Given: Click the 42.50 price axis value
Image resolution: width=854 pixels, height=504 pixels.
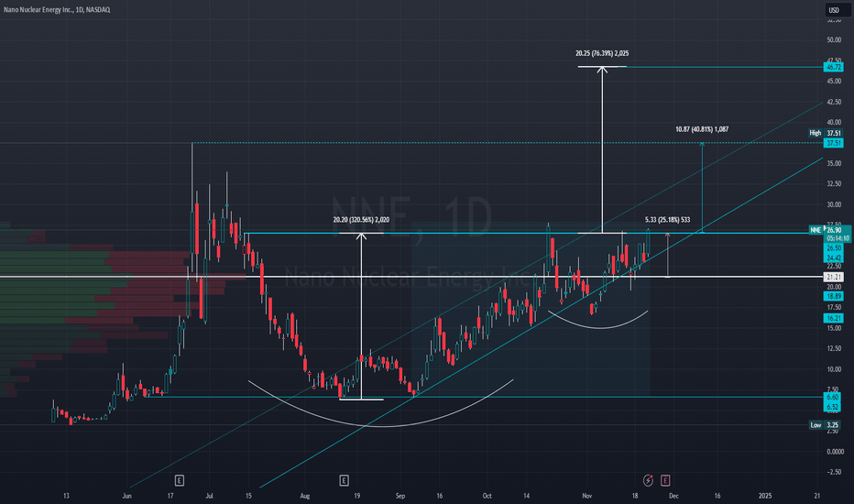Looking at the screenshot, I should click(833, 102).
